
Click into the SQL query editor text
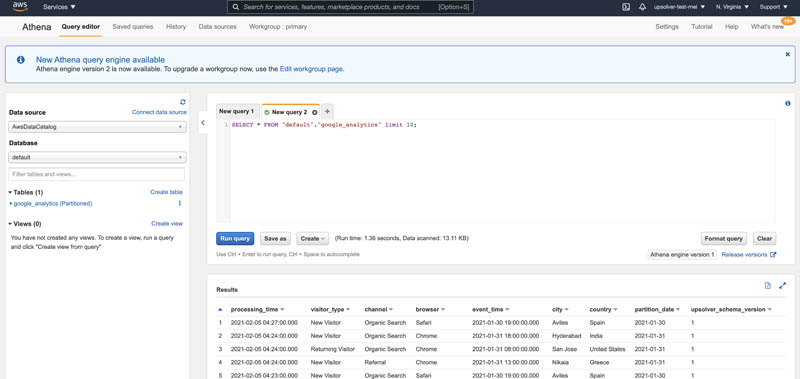(324, 125)
